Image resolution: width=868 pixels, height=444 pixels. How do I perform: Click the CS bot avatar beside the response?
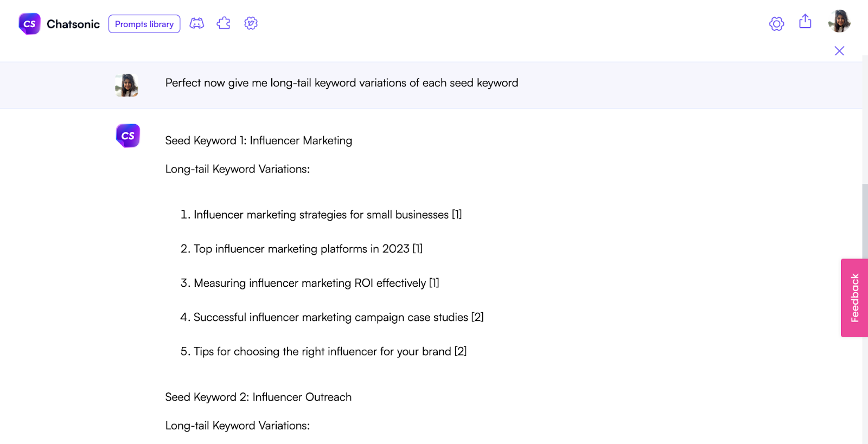tap(128, 136)
